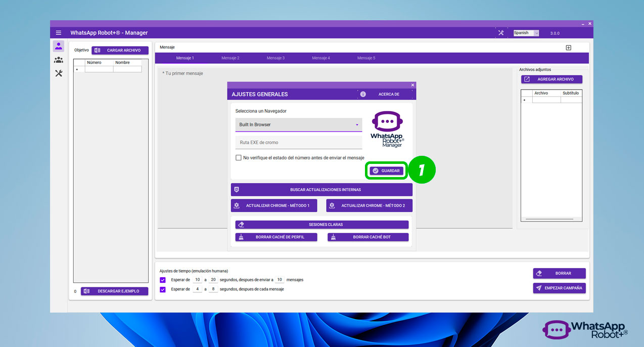Open the sidebar wrench tools icon
This screenshot has height=347, width=644.
[x=59, y=73]
